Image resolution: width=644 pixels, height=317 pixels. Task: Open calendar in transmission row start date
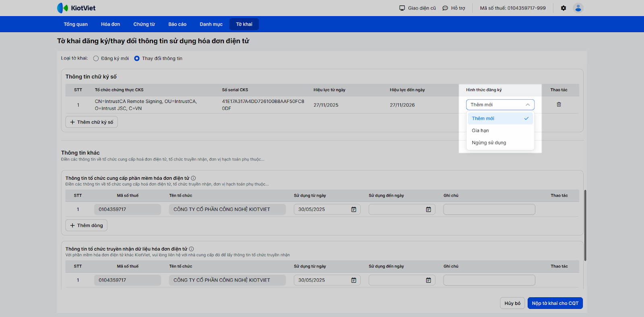coord(353,280)
